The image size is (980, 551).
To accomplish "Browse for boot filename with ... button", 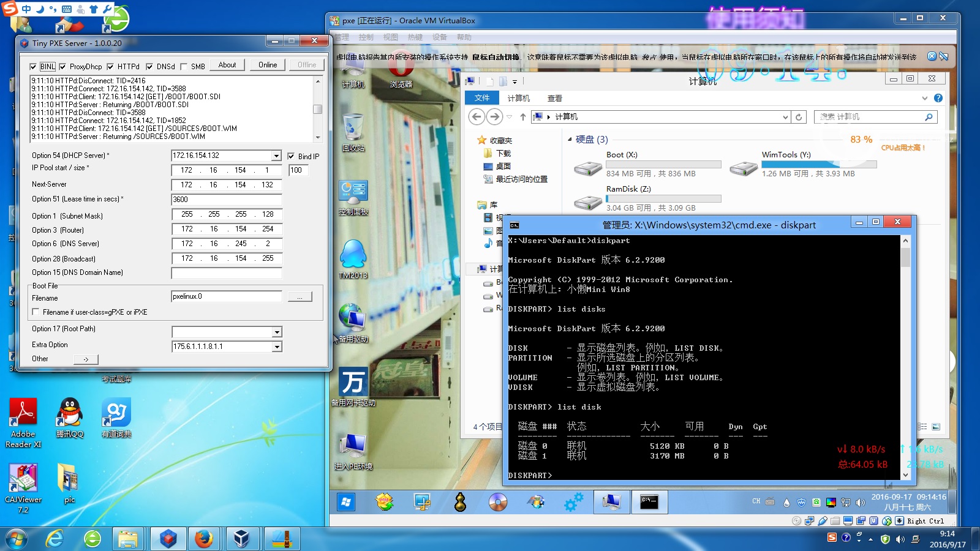I will (x=300, y=297).
